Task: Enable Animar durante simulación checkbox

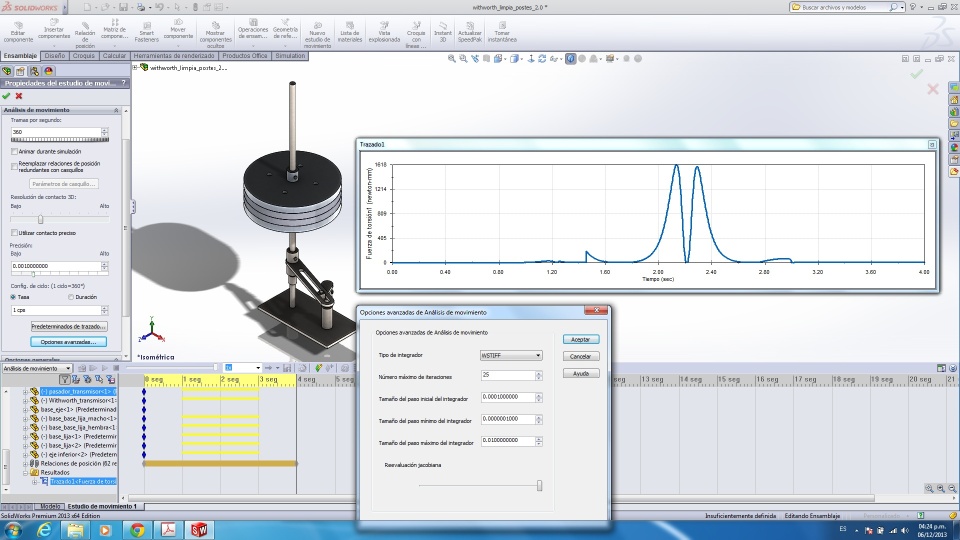Action: click(14, 151)
